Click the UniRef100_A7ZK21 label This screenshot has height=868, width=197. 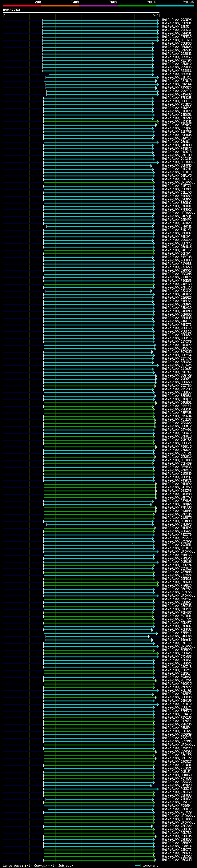[x=177, y=768]
